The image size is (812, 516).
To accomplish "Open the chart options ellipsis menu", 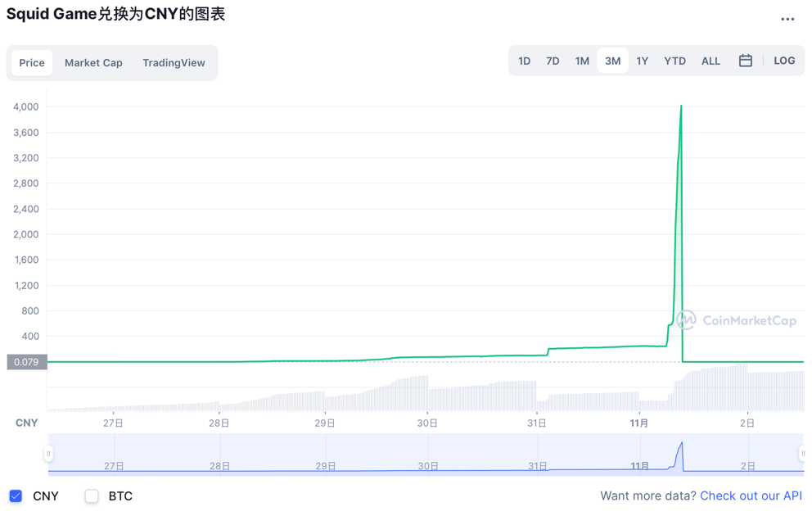I will pyautogui.click(x=787, y=19).
